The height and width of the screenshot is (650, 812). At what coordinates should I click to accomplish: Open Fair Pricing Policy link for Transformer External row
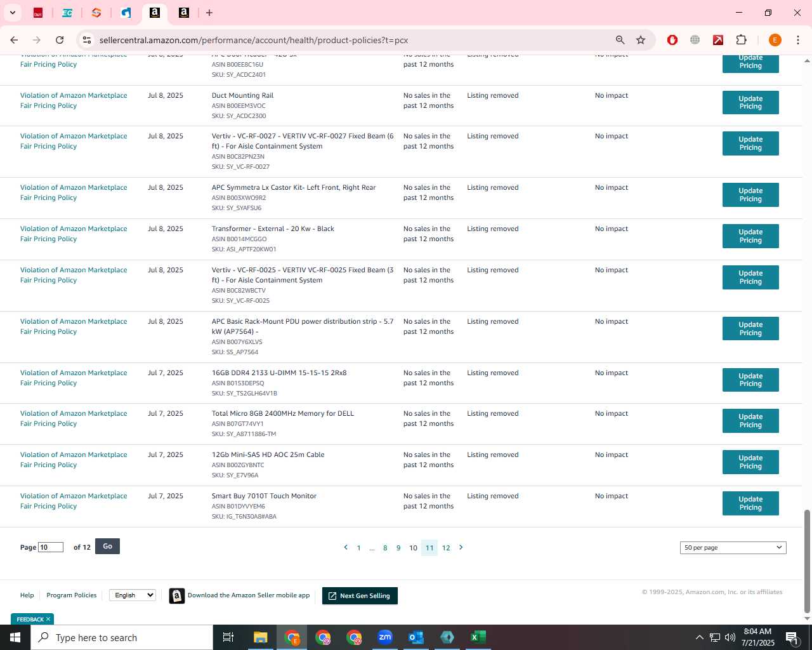(x=74, y=234)
